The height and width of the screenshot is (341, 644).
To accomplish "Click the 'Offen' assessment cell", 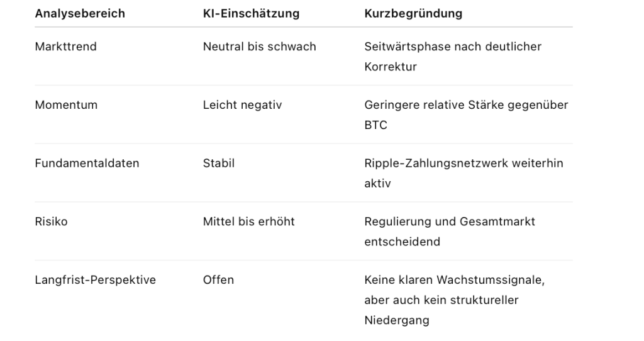I will (218, 280).
